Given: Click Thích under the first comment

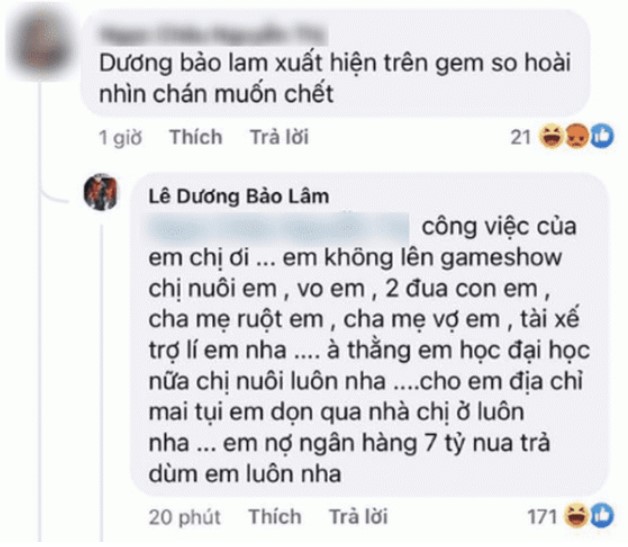Looking at the screenshot, I should 195,137.
